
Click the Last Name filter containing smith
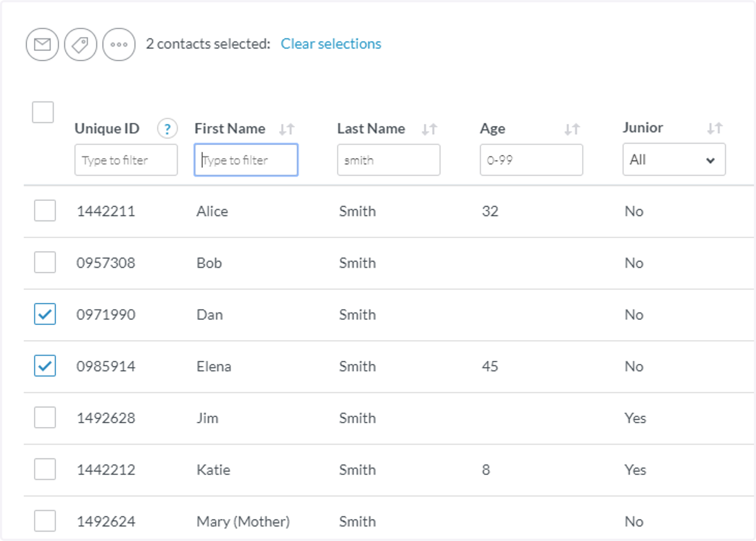click(x=389, y=160)
